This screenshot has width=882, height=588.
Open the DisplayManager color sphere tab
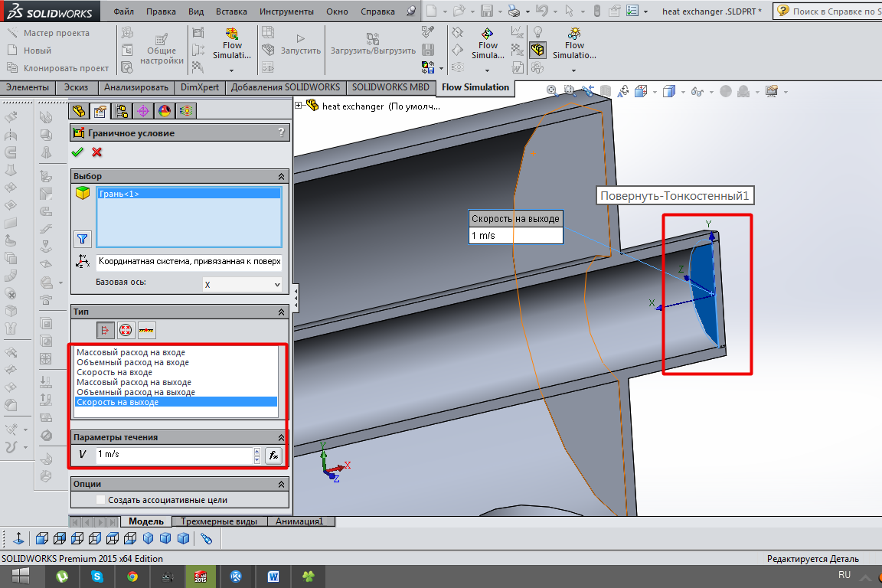(165, 111)
